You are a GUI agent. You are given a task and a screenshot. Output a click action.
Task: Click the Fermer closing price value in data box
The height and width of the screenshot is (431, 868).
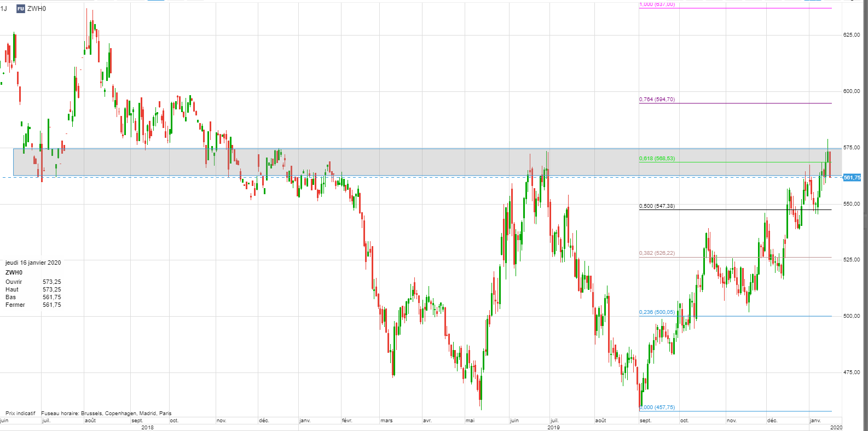tap(52, 305)
